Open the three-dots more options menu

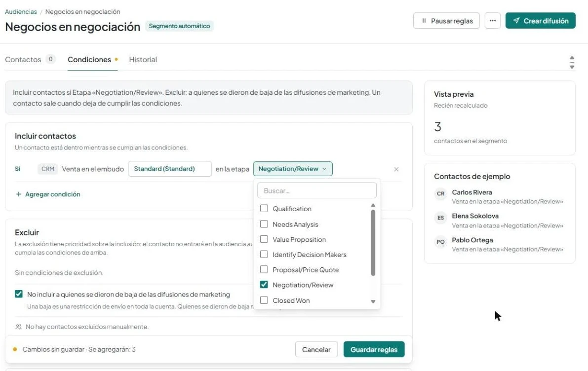[x=492, y=21]
